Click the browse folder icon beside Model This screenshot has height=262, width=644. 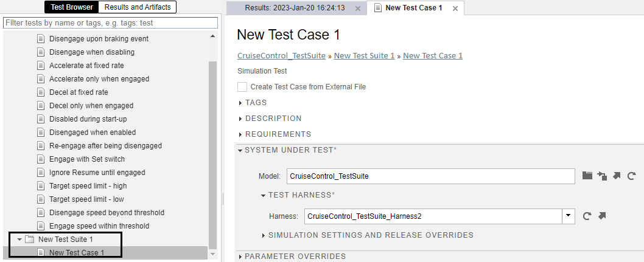[x=587, y=176]
